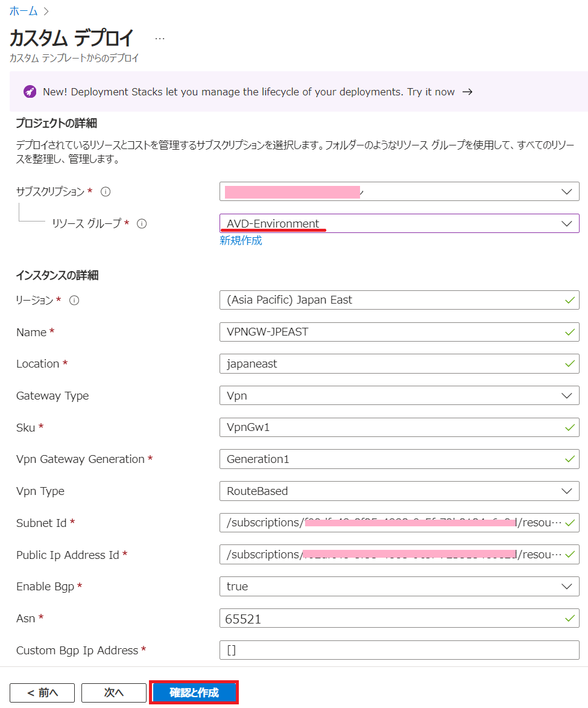Click the Vpn Type label

pos(40,491)
